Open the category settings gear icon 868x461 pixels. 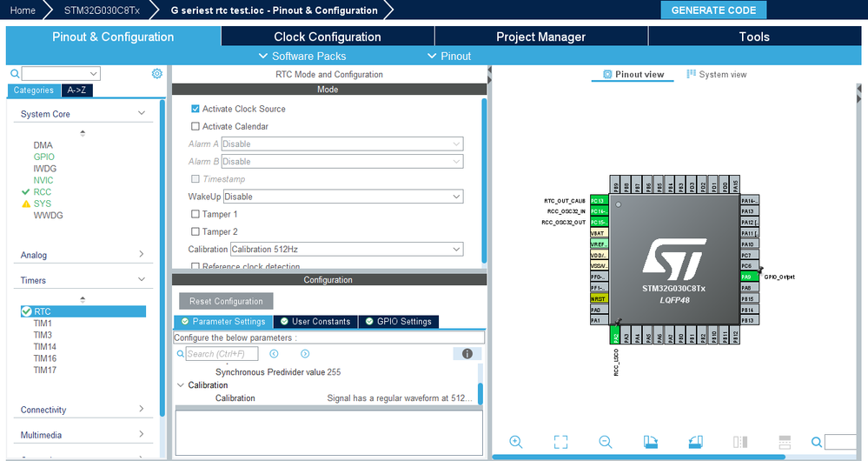click(x=157, y=74)
